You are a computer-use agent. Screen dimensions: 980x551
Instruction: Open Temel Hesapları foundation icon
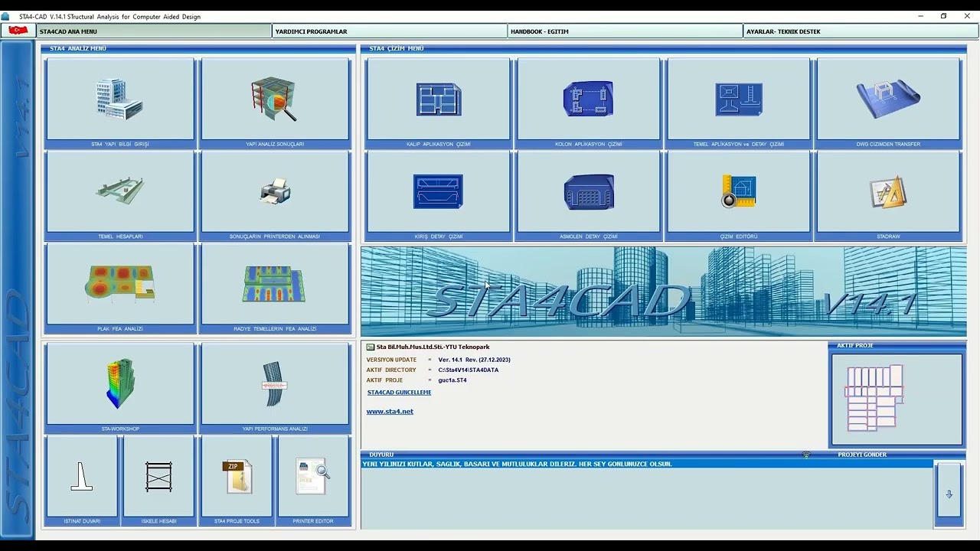[120, 191]
